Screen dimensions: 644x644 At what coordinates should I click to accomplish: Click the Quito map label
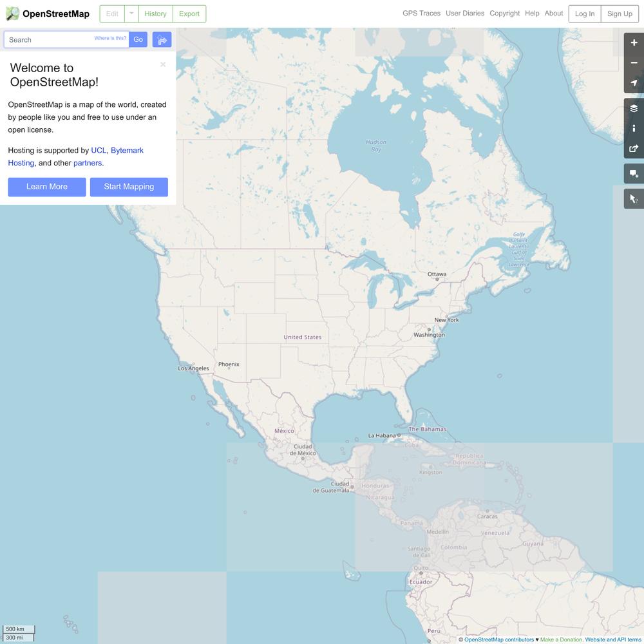421,568
